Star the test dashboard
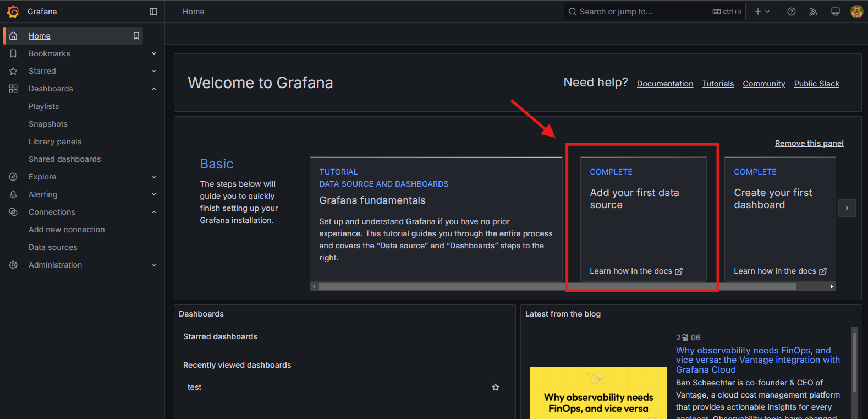The width and height of the screenshot is (868, 419). (x=496, y=387)
